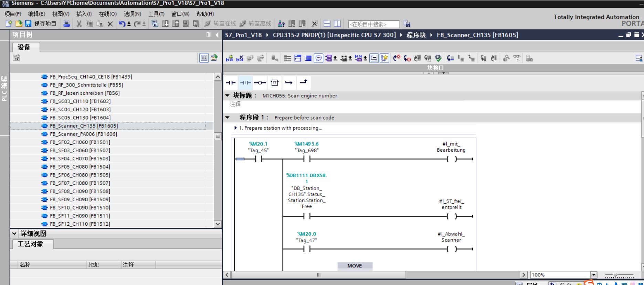The image size is (644, 285).
Task: Open the undo history dropdown arrow
Action: (129, 24)
